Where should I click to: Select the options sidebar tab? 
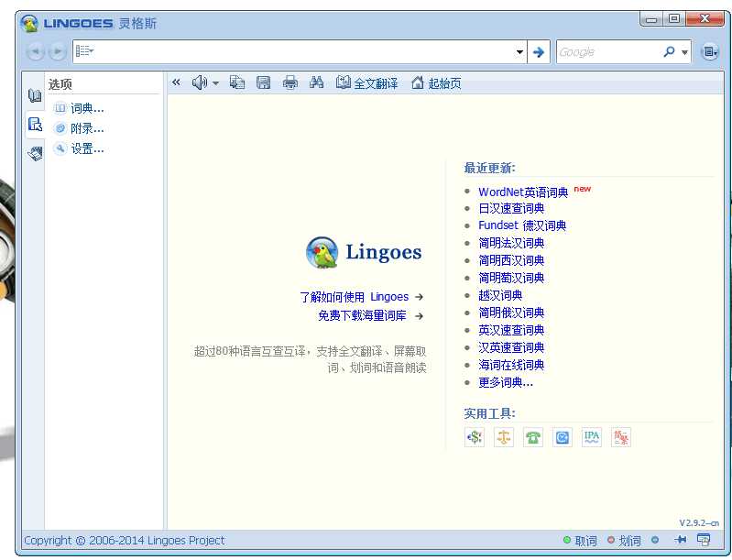[35, 125]
